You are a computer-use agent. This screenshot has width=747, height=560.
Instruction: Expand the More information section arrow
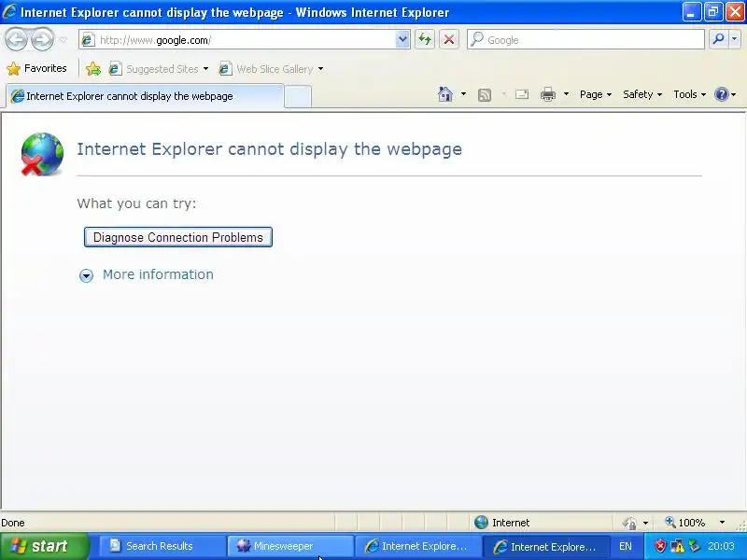click(x=86, y=275)
